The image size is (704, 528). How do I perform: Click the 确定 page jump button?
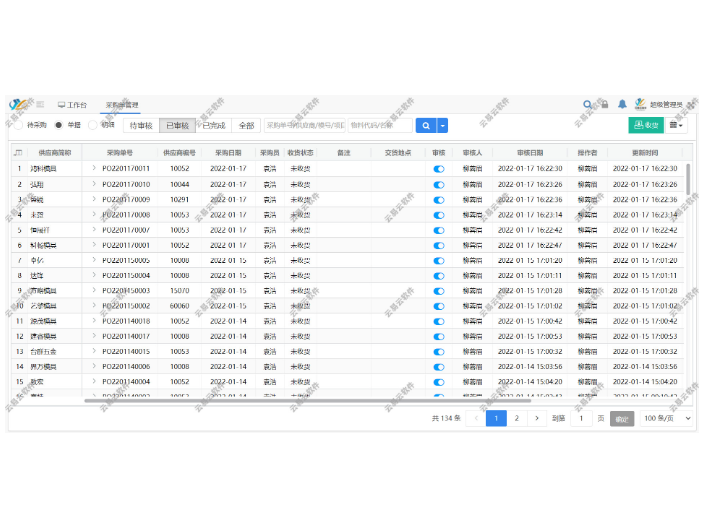coord(622,419)
